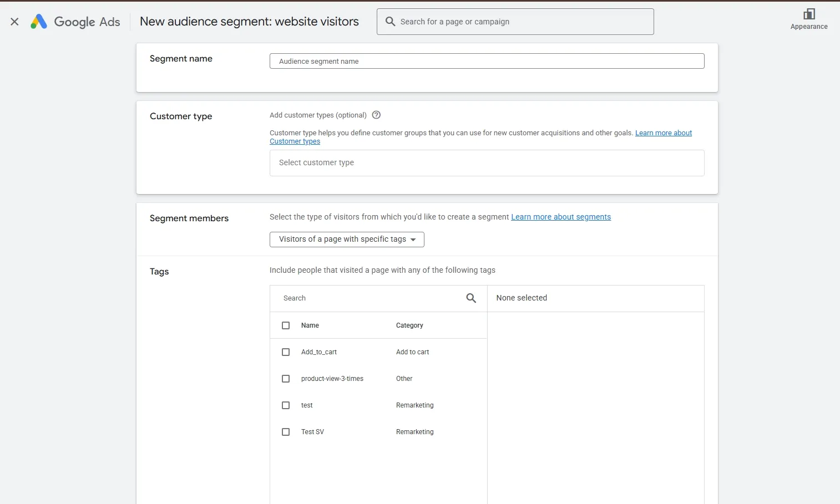Click the Add to cart category cell
Screen dimensions: 840x504
coord(412,352)
